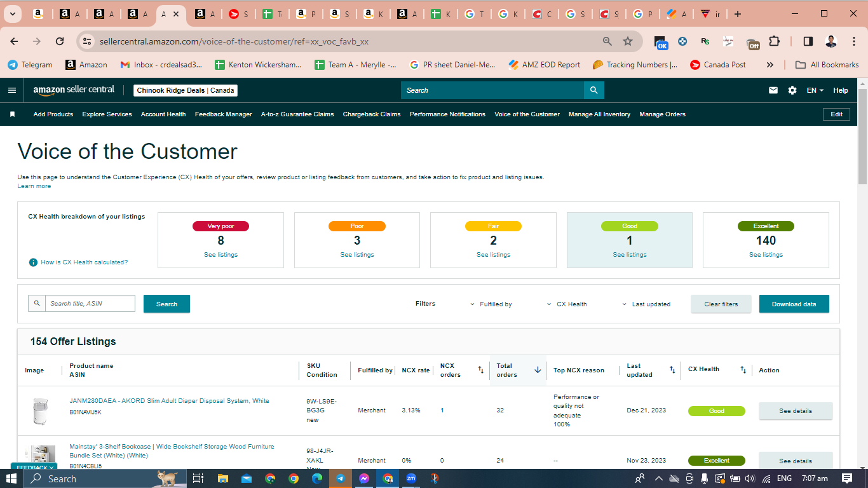Open the Chrome side panel

[808, 41]
